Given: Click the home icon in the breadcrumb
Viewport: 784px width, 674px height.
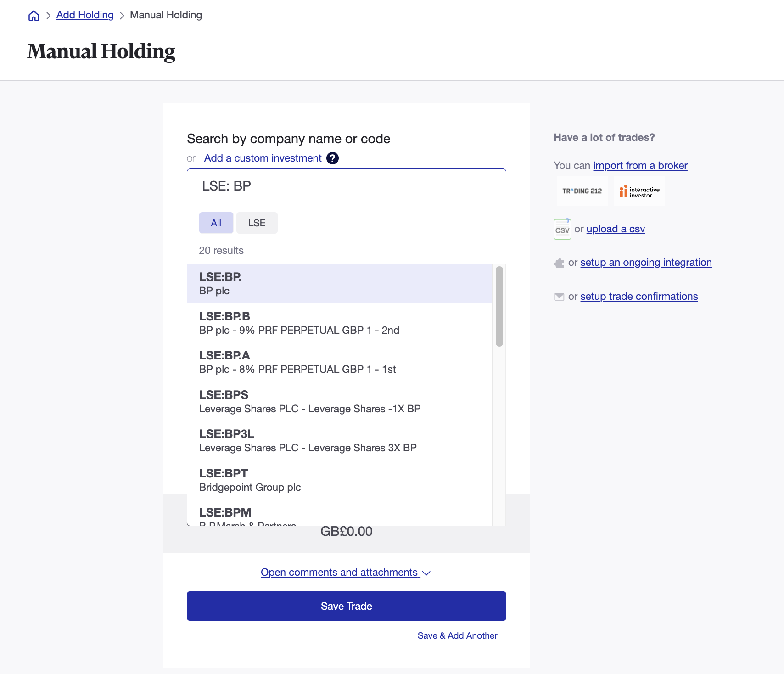Looking at the screenshot, I should (x=34, y=15).
